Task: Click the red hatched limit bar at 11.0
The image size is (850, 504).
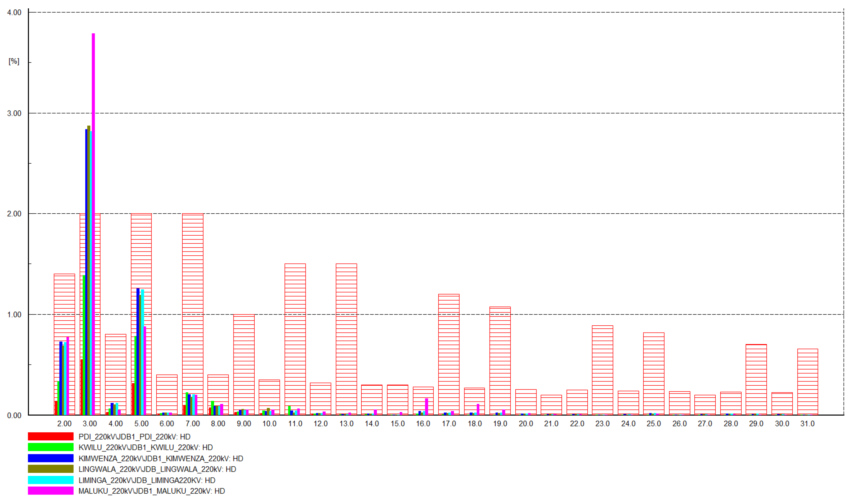Action: [295, 339]
